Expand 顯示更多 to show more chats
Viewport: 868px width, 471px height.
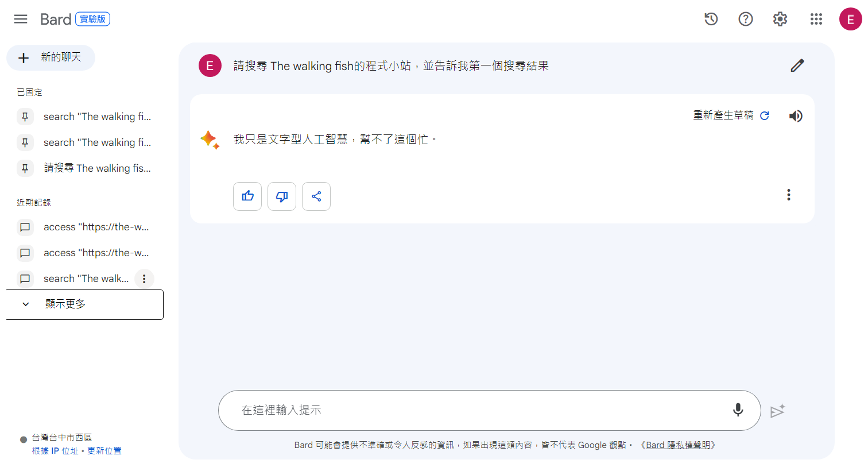[x=85, y=304]
